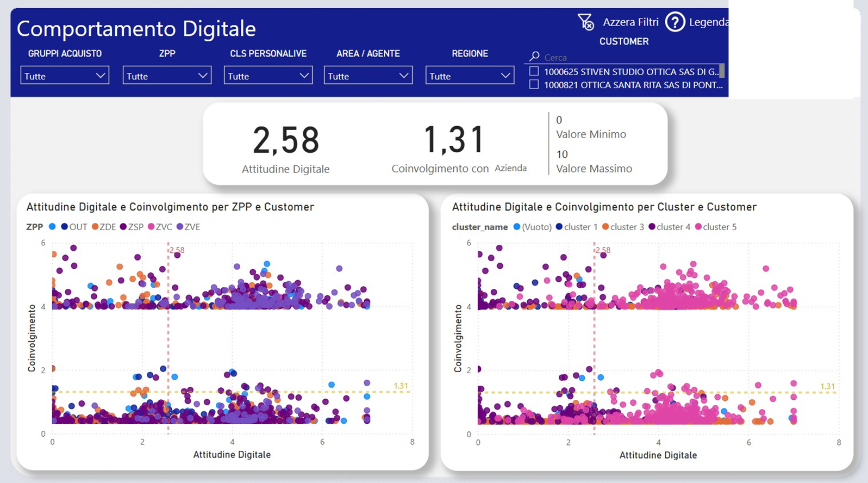Open the REGIONE filter dropdown
This screenshot has height=483, width=868.
point(470,76)
